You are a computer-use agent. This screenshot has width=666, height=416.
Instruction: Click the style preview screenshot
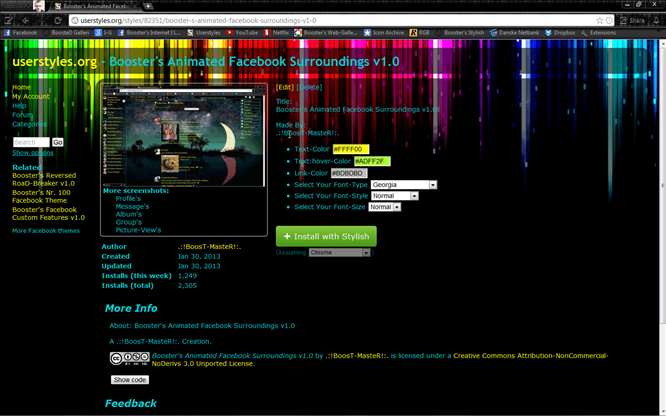point(184,136)
